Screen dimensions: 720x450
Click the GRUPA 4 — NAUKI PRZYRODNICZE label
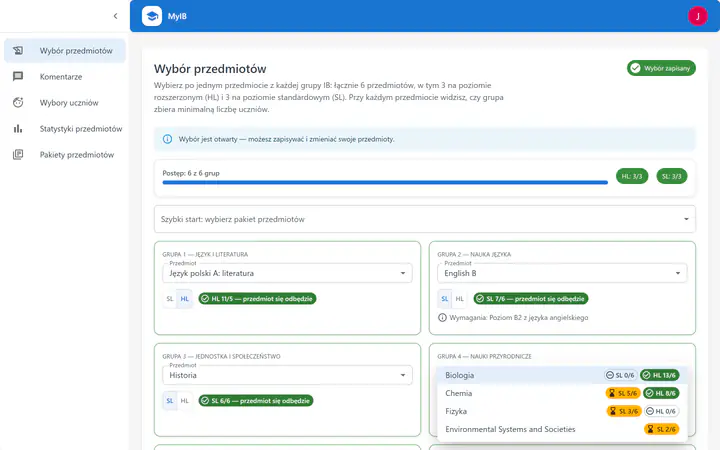click(484, 356)
